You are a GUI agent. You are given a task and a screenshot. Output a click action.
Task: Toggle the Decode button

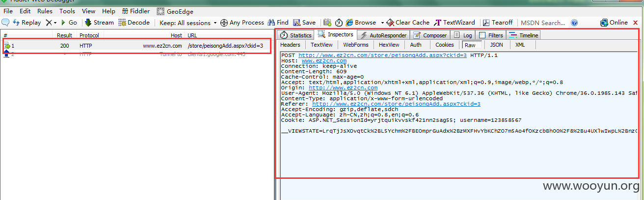pyautogui.click(x=134, y=23)
